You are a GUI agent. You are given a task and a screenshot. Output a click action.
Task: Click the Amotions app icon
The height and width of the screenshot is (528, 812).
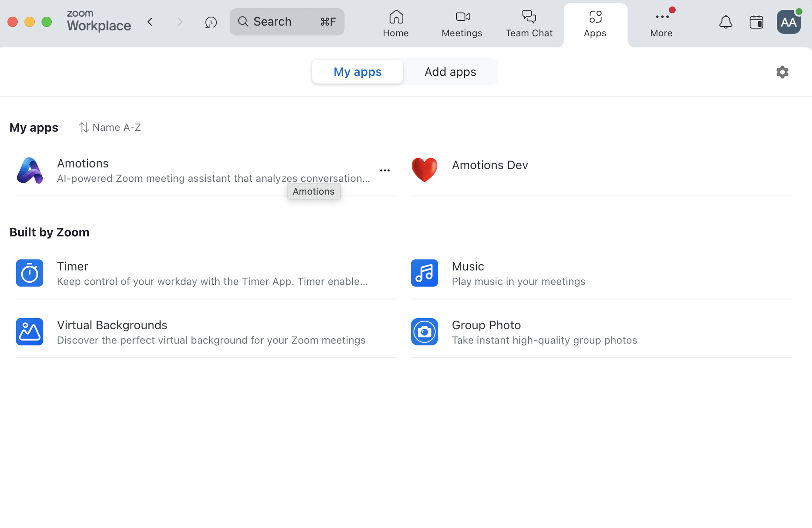tap(30, 170)
